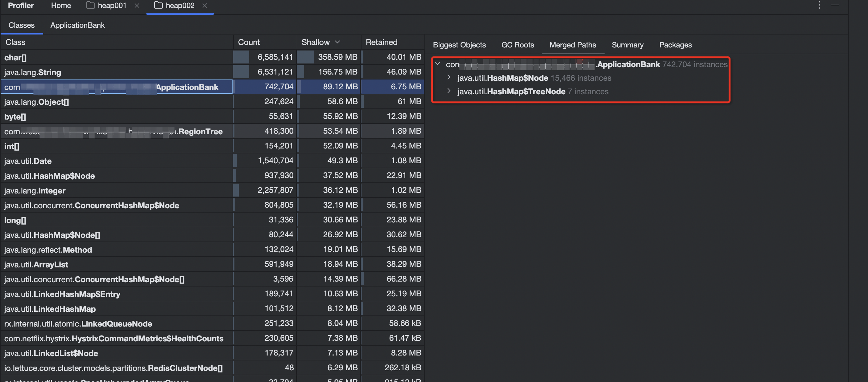
Task: Open the Packages tab
Action: (675, 45)
